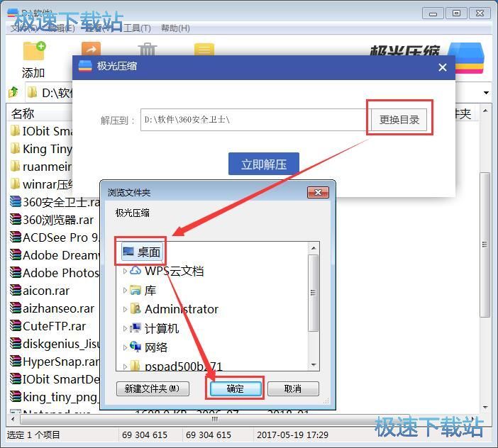The image size is (498, 448).
Task: Click folder tree scrollbar down arrow
Action: [x=314, y=365]
